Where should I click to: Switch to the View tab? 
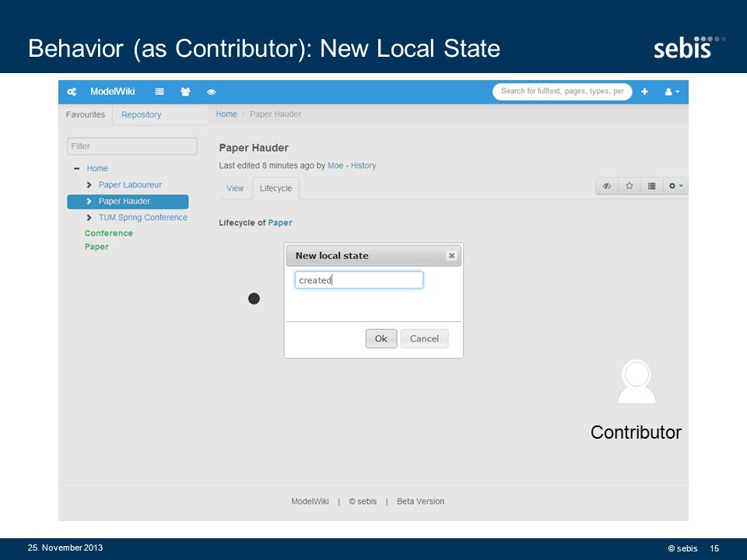[x=235, y=188]
